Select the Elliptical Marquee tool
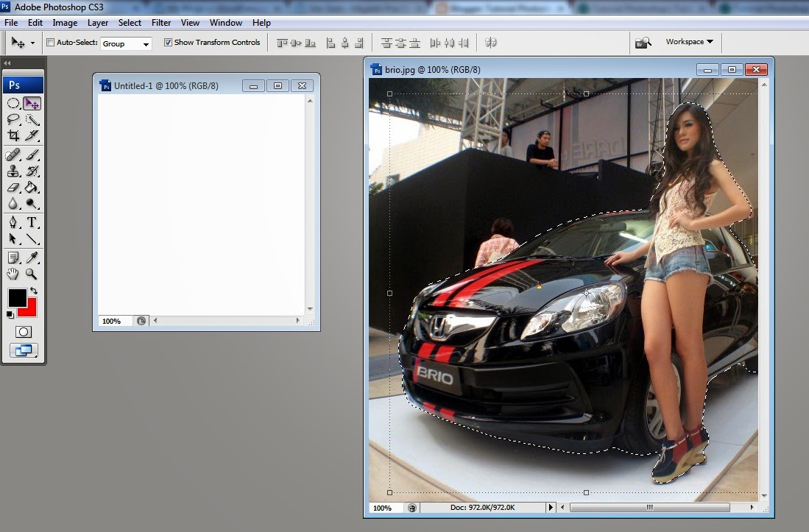 13,104
